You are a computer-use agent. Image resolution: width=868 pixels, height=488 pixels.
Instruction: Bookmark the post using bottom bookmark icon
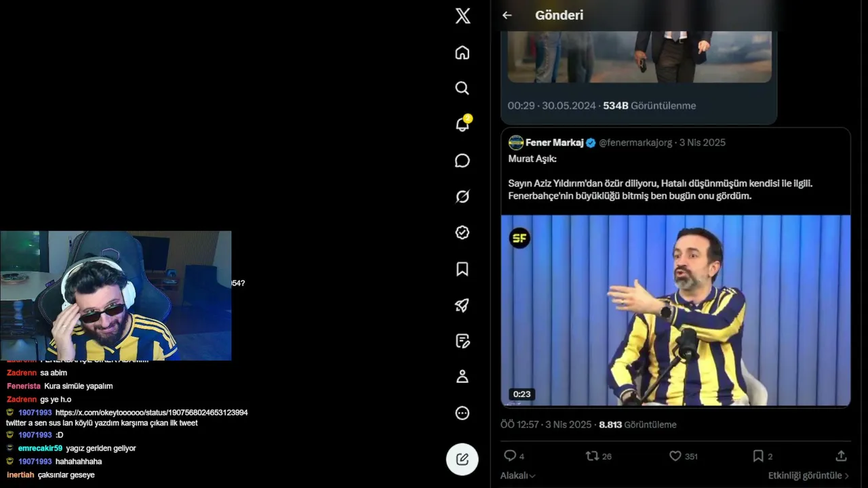(758, 456)
